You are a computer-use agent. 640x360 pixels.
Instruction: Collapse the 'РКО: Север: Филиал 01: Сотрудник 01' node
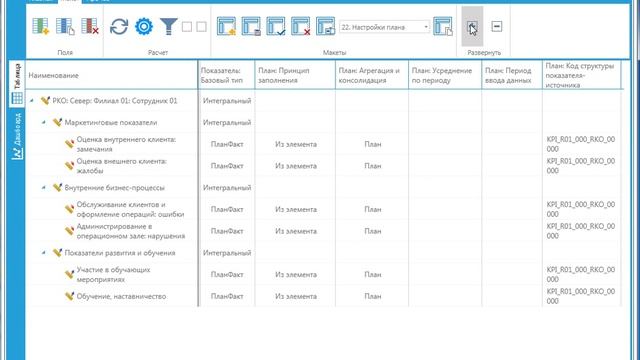coord(32,100)
